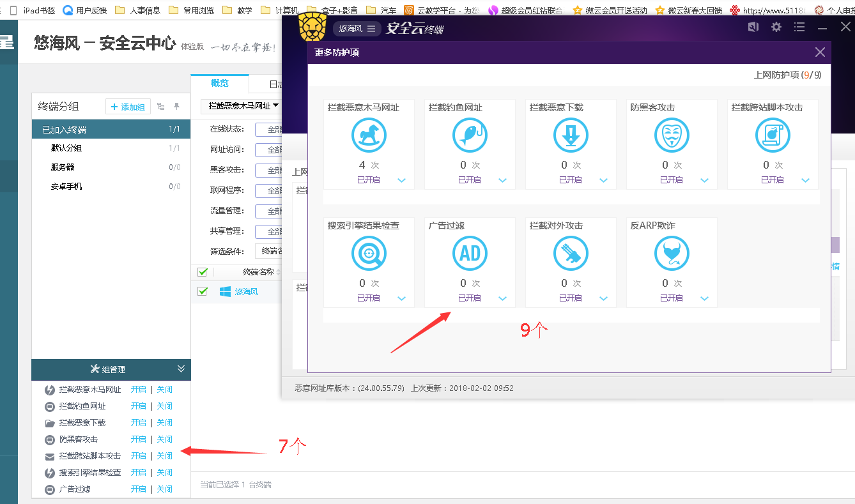855x504 pixels.
Task: Click the 添加组 button
Action: 128,107
